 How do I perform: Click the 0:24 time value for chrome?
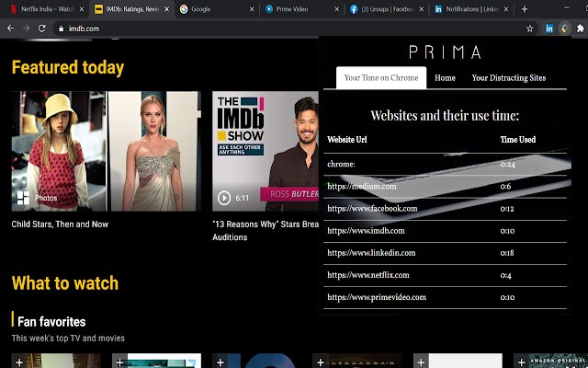(x=508, y=164)
